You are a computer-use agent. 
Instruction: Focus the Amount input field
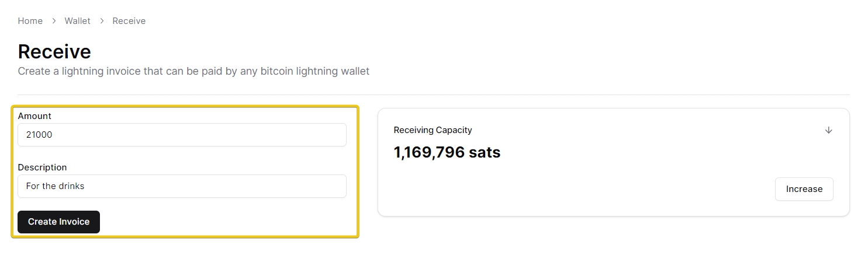point(182,135)
